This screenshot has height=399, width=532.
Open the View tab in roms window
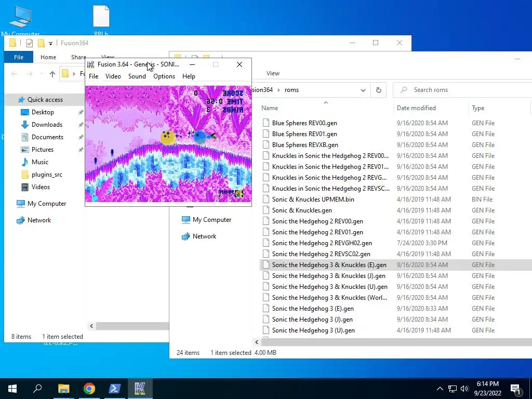point(273,73)
